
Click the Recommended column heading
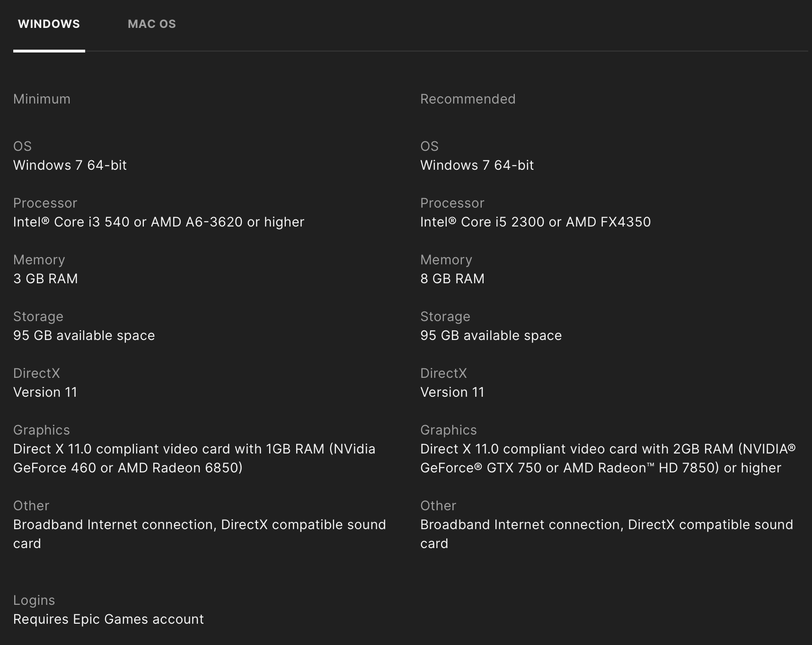[x=468, y=99]
